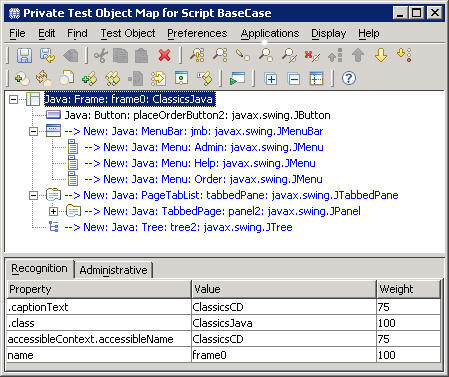Image resolution: width=449 pixels, height=377 pixels.
Task: Expand the TabbedPage panel2 node
Action: coord(53,211)
